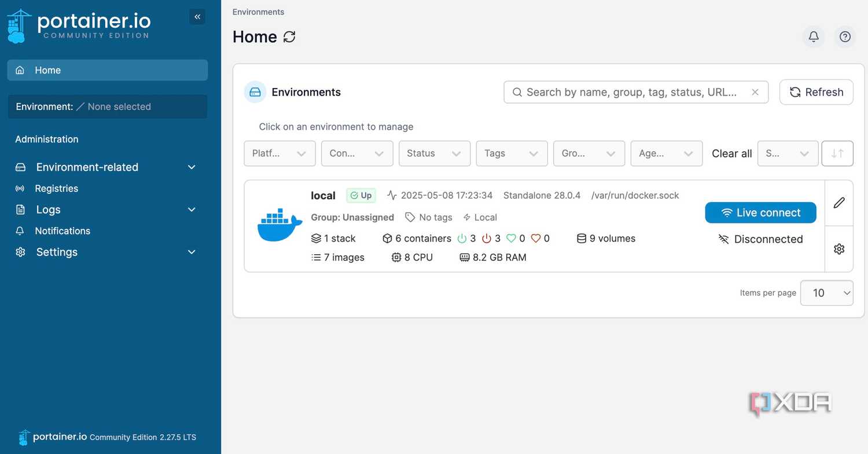
Task: Open the Items per page dropdown
Action: point(826,293)
